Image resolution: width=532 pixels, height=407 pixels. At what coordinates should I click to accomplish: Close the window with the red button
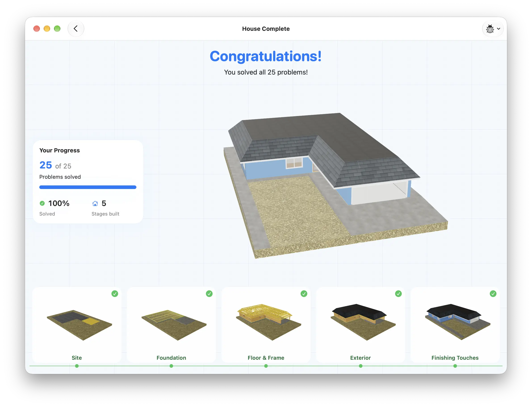click(x=37, y=29)
